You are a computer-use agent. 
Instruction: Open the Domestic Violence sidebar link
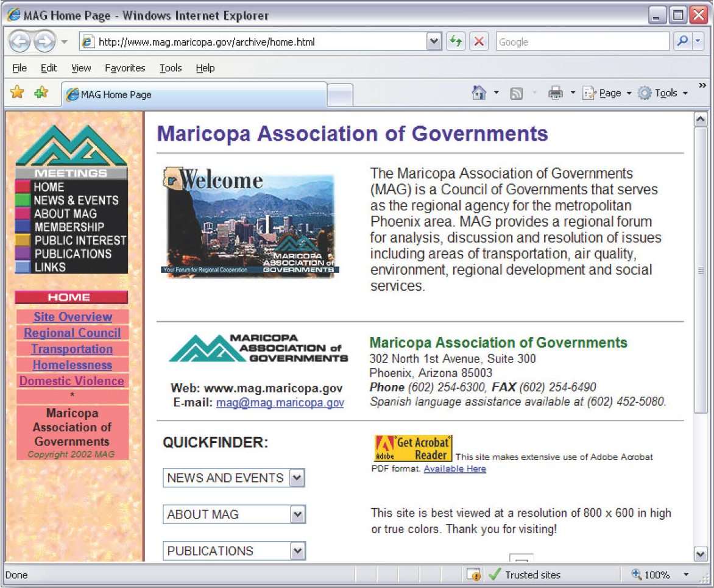(72, 381)
